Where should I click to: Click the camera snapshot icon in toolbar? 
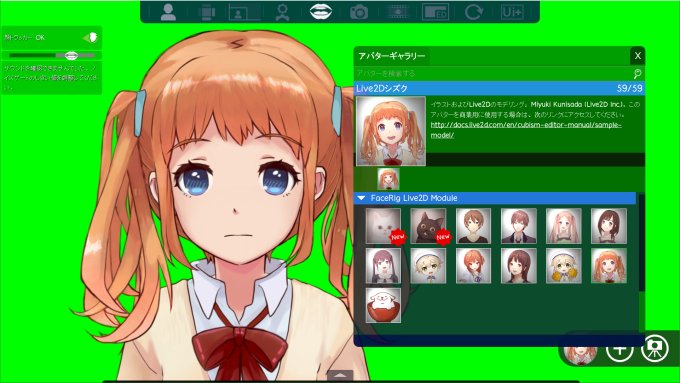pyautogui.click(x=359, y=12)
